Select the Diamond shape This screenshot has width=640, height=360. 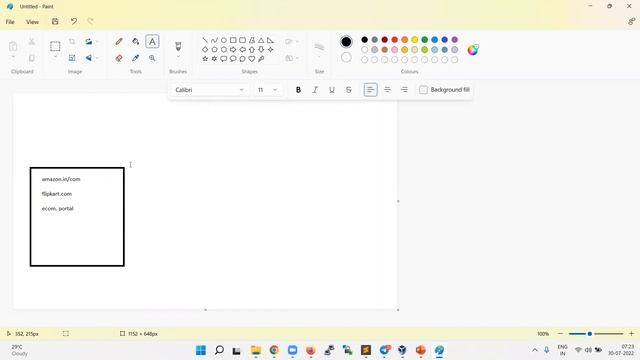point(205,49)
